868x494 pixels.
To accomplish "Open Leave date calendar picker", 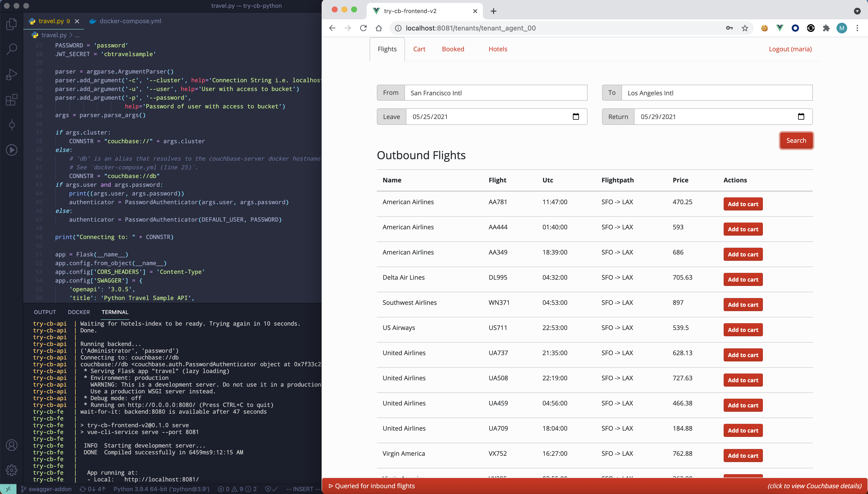I will tap(576, 117).
